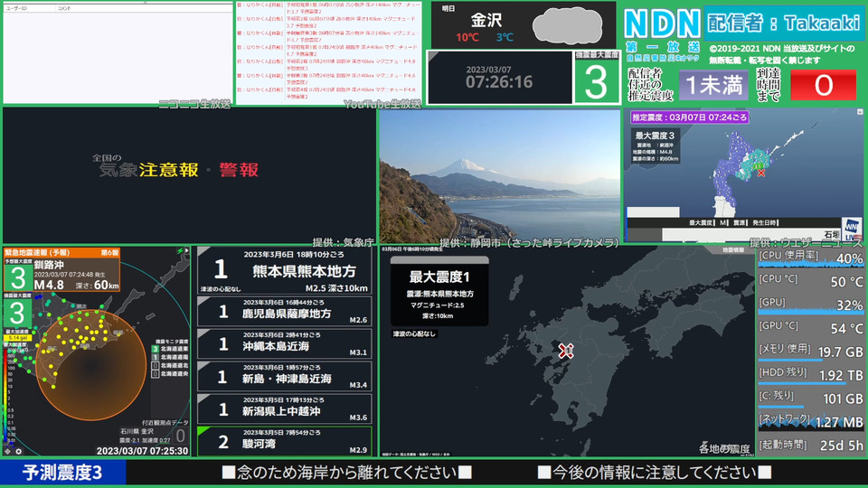
Task: Click the green 3 badge beside 北海道道東
Action: [x=156, y=349]
